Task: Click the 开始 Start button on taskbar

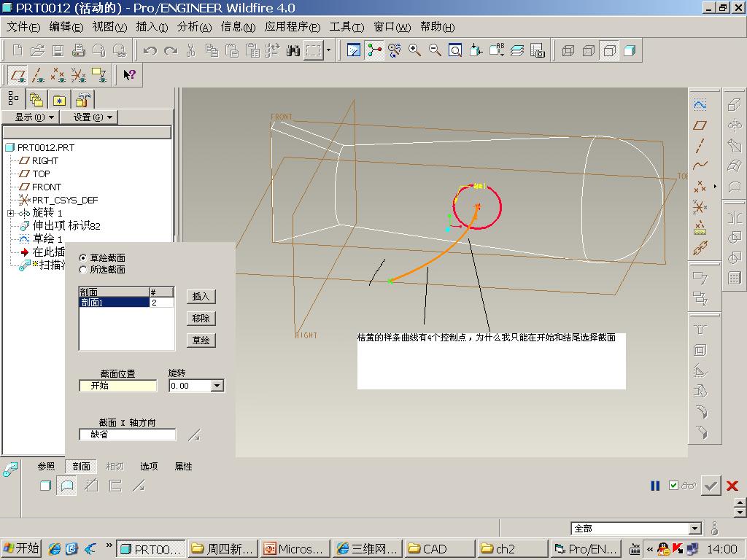Action: 21,548
